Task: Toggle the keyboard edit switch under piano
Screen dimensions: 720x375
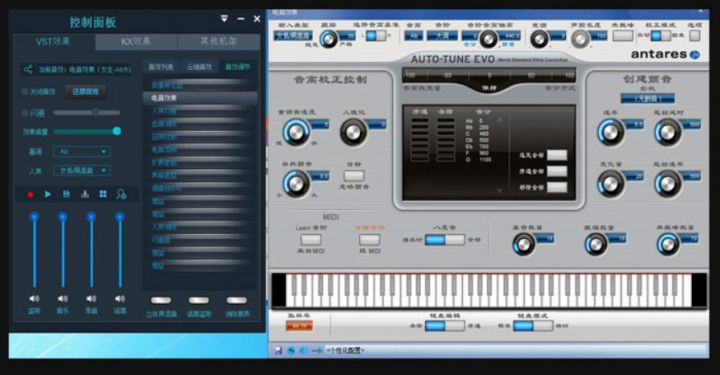Action: click(444, 326)
